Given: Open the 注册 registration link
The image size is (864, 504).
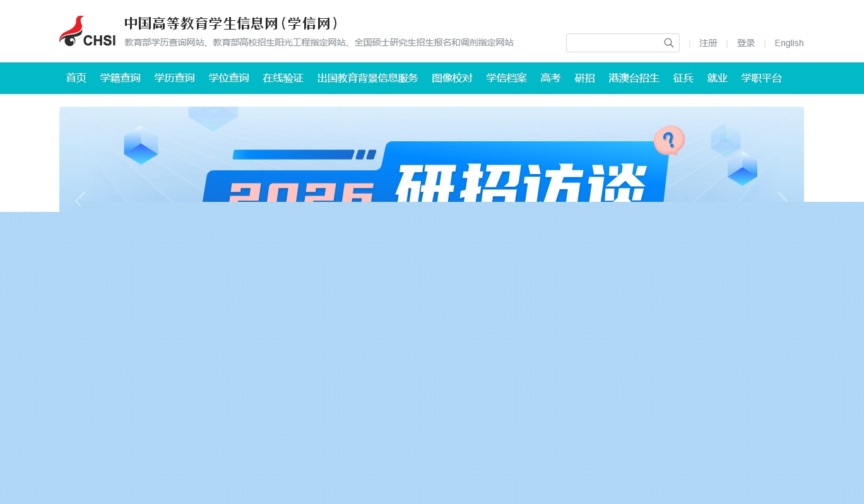Looking at the screenshot, I should coord(708,43).
